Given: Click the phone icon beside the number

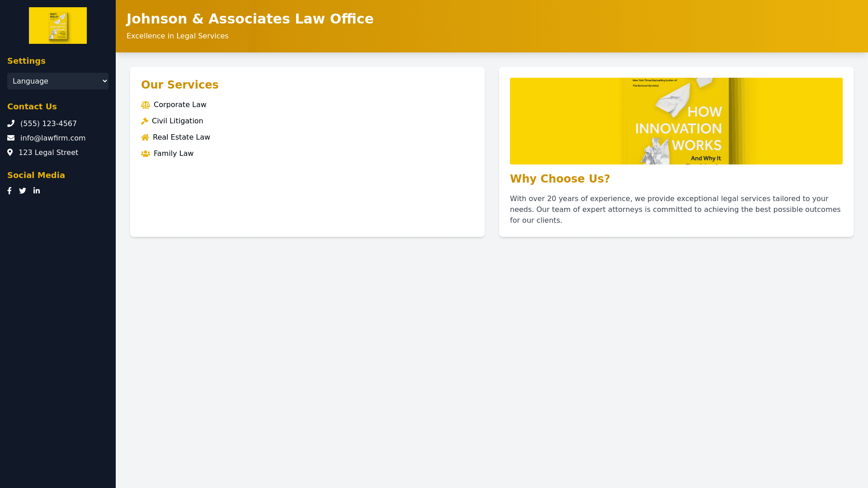Looking at the screenshot, I should 11,123.
